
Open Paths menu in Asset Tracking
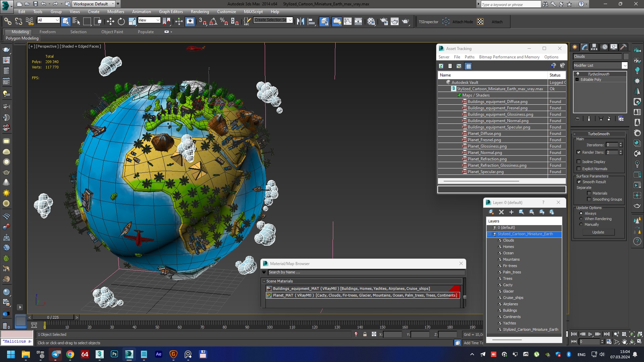[469, 57]
